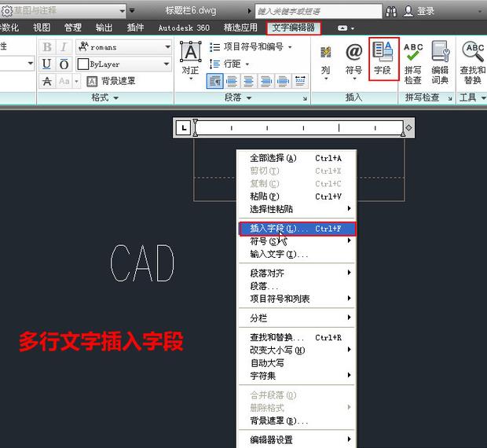Open the spell check settings launcher arrow
487x448 pixels.
(x=450, y=98)
